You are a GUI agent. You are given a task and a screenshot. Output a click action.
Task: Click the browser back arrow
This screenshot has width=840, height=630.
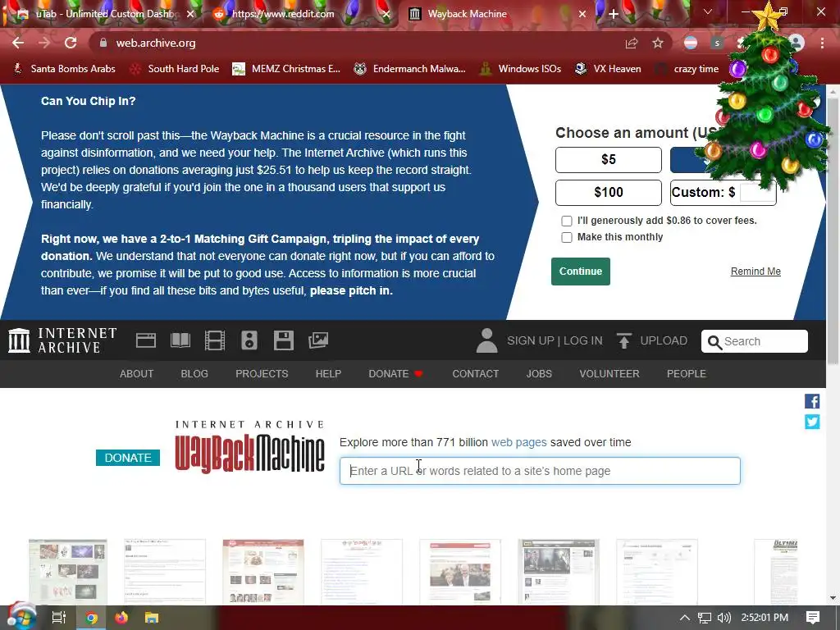point(18,43)
